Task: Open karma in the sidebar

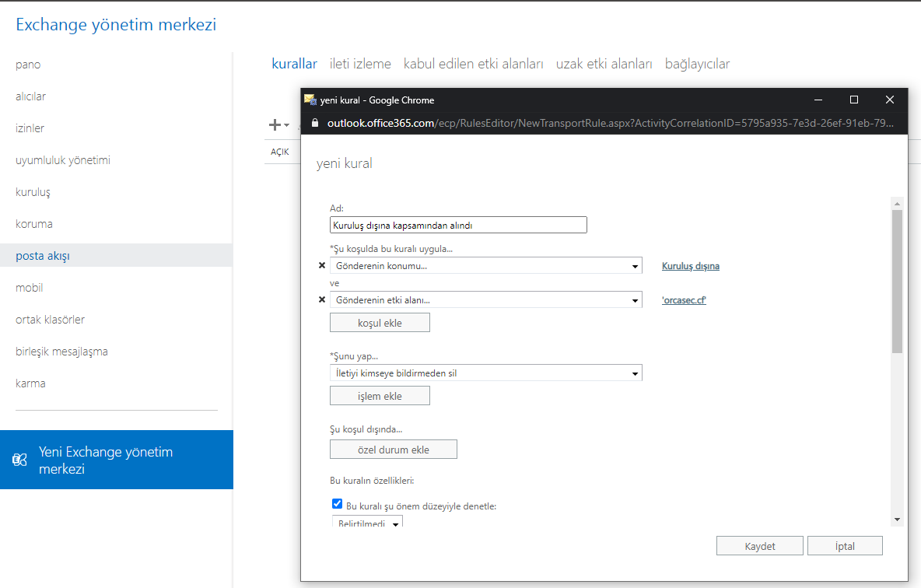Action: [30, 383]
